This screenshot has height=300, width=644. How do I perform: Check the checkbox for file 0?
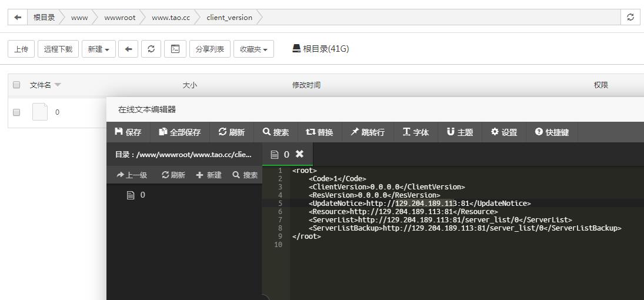pos(16,112)
